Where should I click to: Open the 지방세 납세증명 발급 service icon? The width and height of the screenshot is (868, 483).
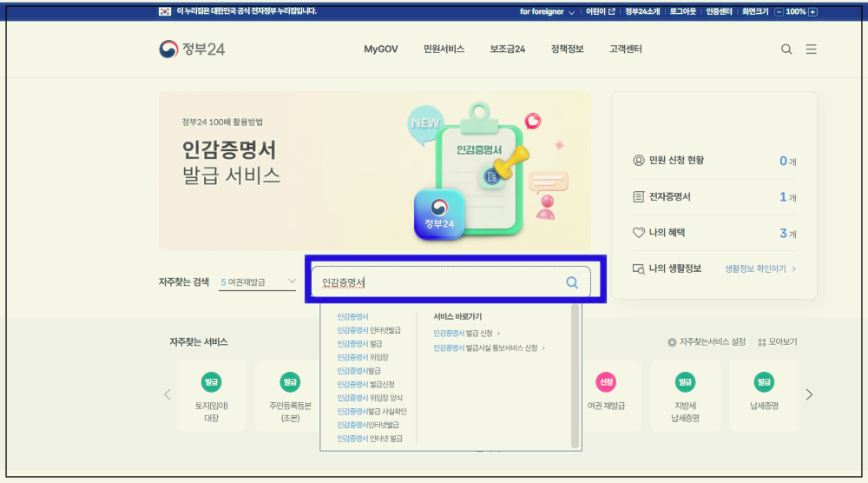point(686,381)
